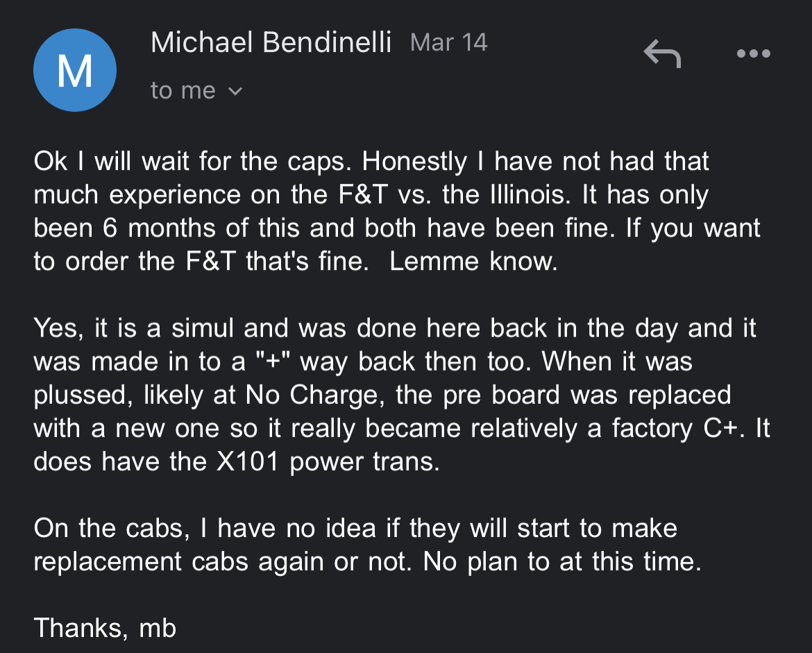Select the word 'Illinois' in the message
This screenshot has width=812, height=653.
click(528, 195)
